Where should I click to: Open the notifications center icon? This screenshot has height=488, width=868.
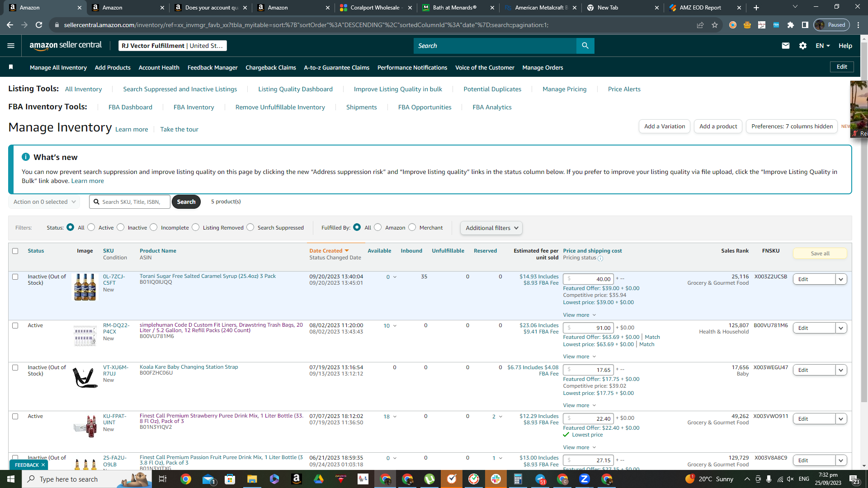(854, 479)
